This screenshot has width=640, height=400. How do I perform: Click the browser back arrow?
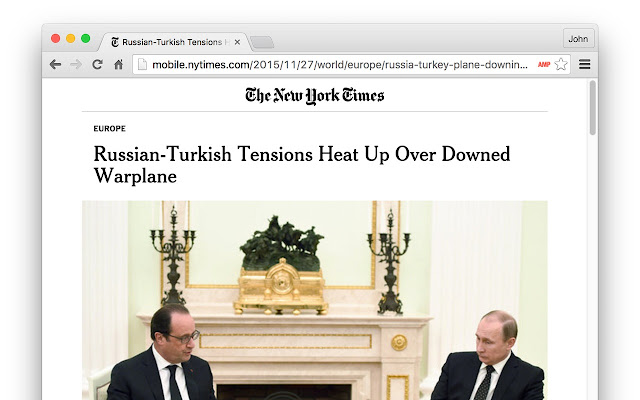click(x=55, y=64)
